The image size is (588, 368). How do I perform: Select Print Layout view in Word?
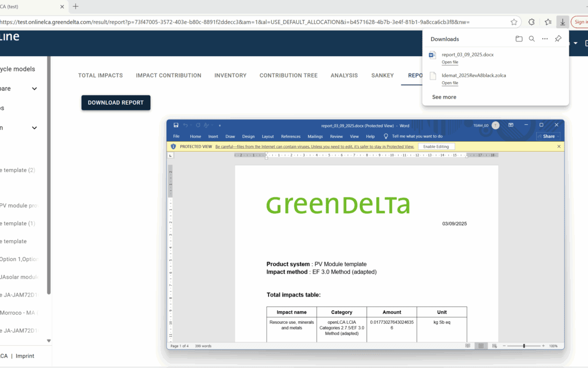coord(481,346)
